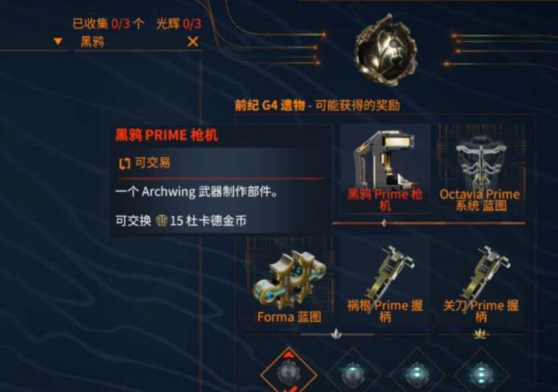Select the 关刀 Prime 握柄 reward

(480, 281)
